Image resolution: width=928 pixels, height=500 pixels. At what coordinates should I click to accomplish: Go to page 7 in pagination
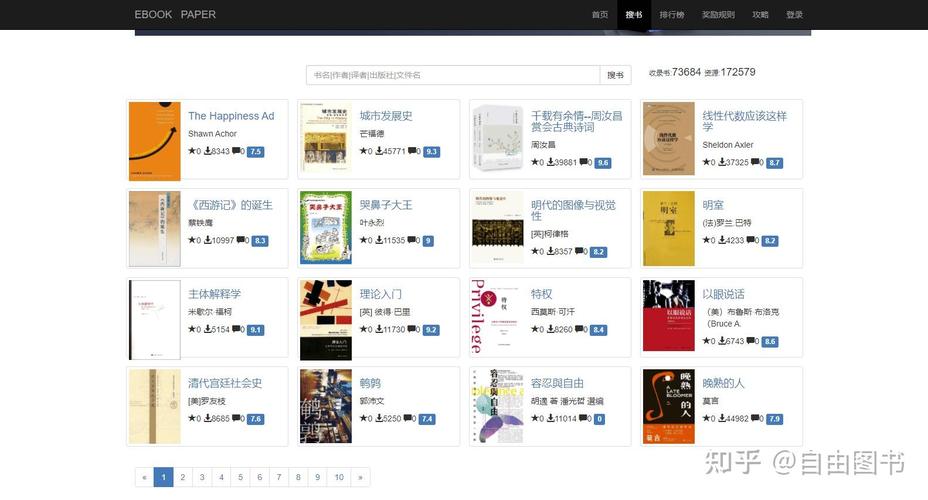click(x=279, y=478)
